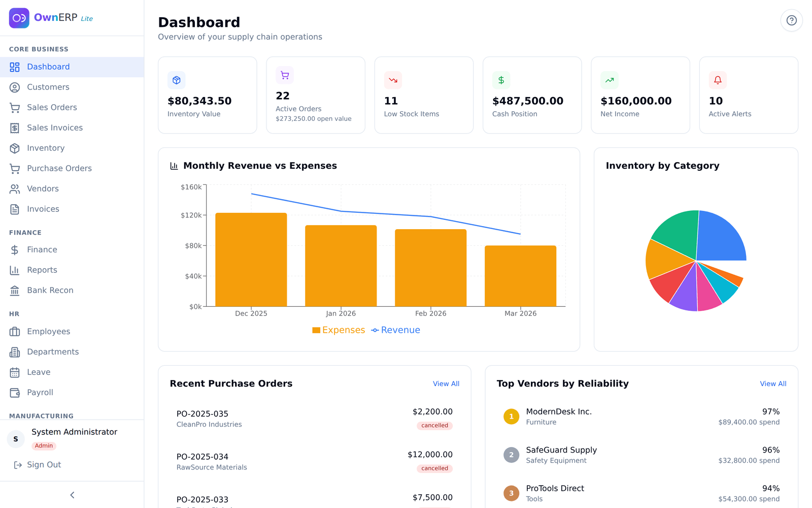Open the Inventory section
812x508 pixels.
pyautogui.click(x=72, y=148)
